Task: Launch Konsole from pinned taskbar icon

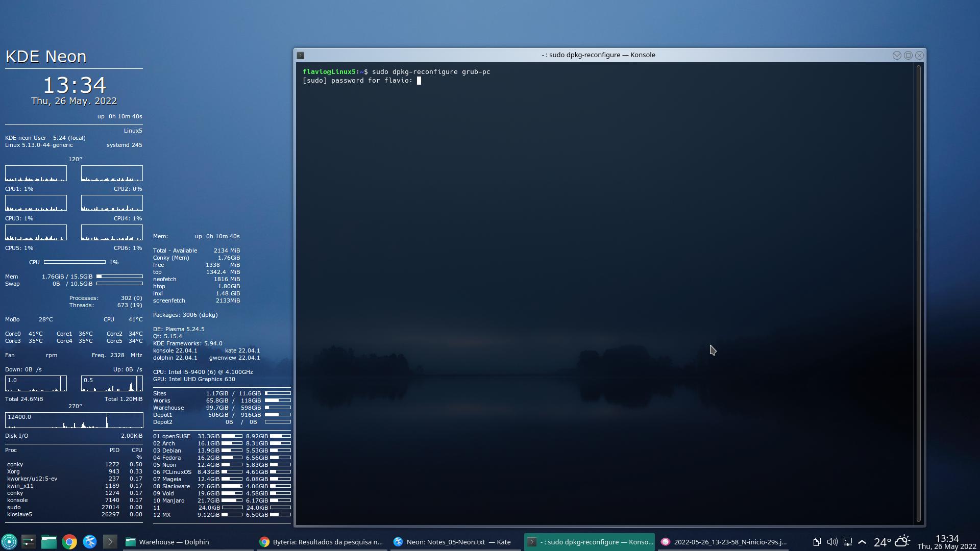Action: click(110, 542)
